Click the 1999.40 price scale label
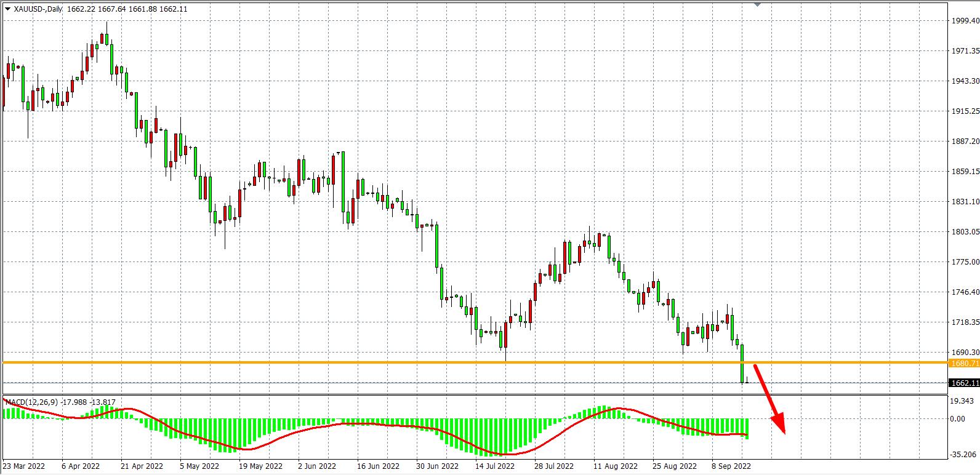This screenshot has height=475, width=980. coord(965,20)
